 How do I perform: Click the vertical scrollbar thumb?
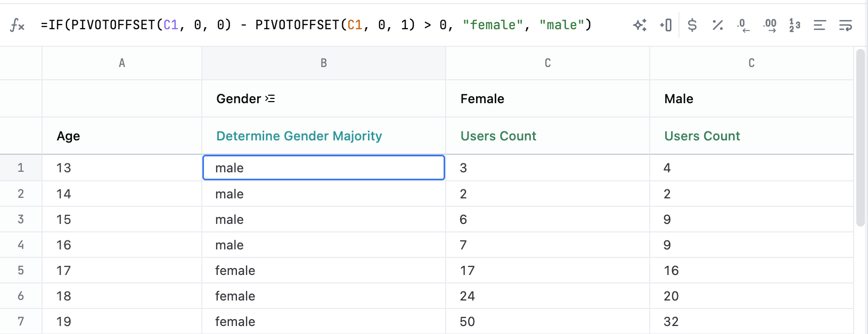coord(860,138)
